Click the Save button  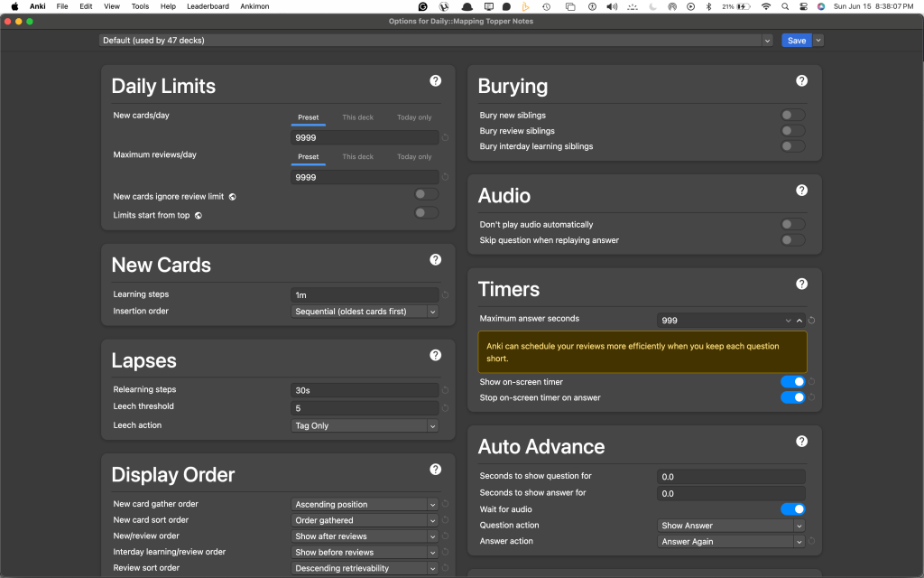coord(796,41)
